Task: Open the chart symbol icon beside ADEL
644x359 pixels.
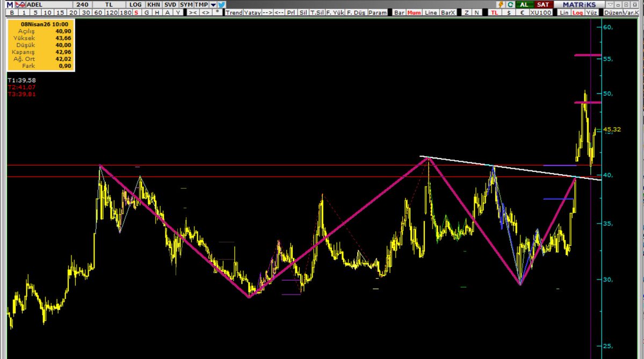Action: tap(20, 4)
